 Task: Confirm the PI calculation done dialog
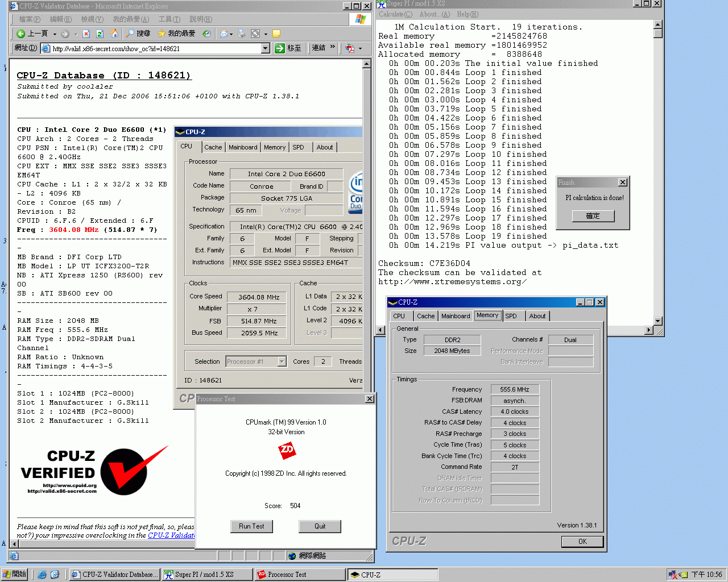click(593, 216)
